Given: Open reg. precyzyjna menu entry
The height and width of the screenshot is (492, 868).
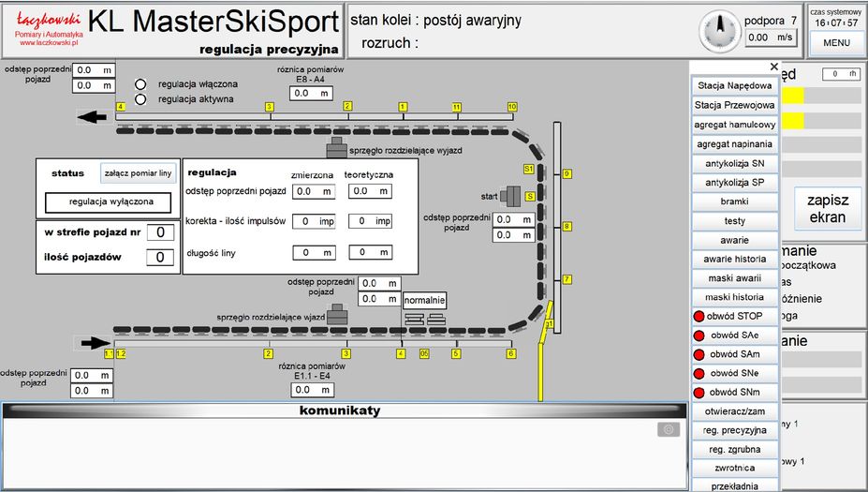Looking at the screenshot, I should pyautogui.click(x=735, y=430).
